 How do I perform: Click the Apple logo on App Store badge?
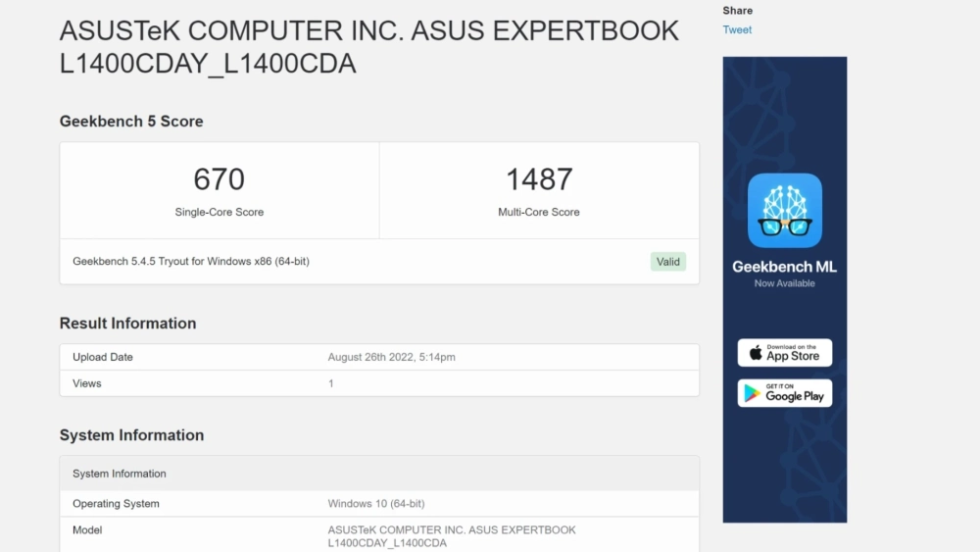pos(756,353)
